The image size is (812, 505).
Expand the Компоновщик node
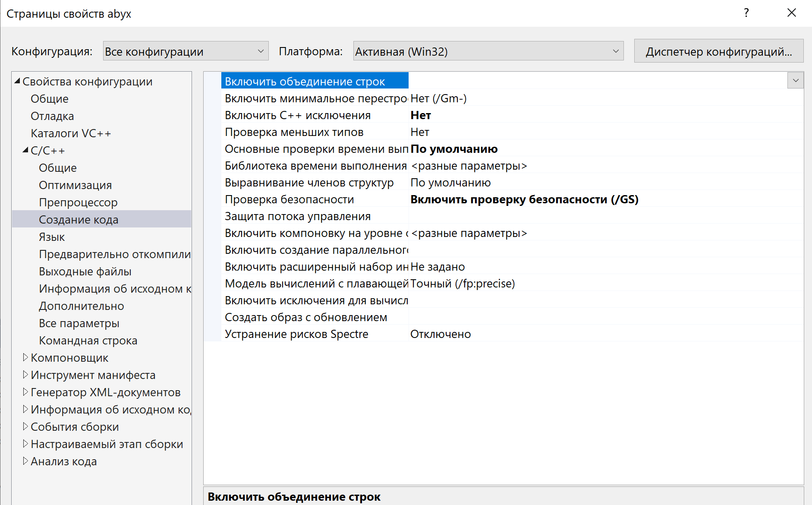25,357
